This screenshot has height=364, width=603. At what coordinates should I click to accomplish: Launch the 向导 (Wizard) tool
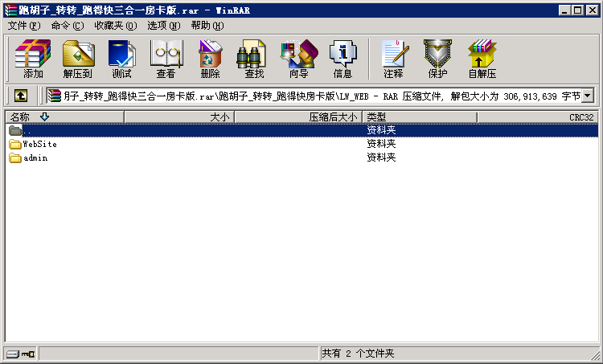298,59
